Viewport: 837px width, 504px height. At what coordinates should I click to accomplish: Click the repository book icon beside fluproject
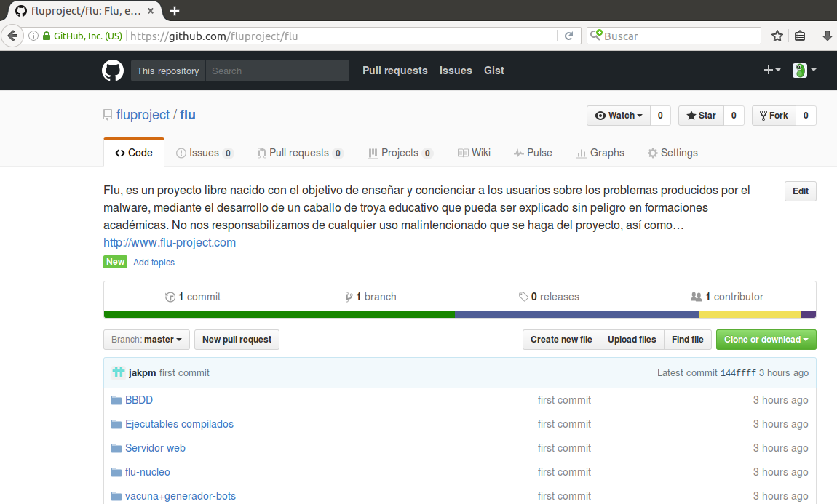(108, 114)
